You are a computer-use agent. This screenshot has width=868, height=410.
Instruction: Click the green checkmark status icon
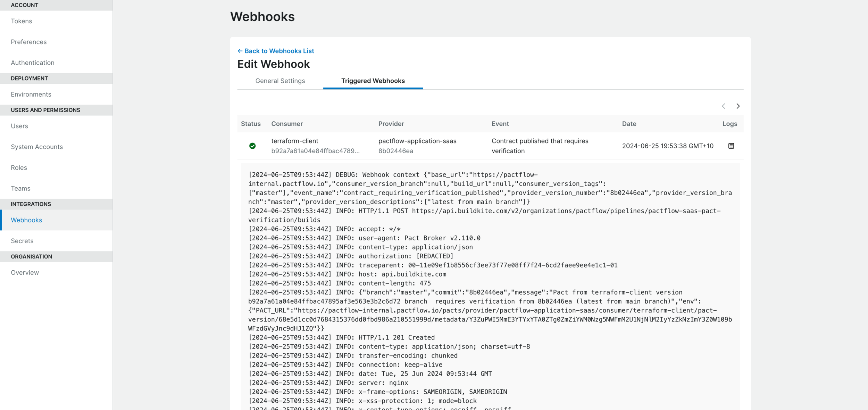point(252,146)
